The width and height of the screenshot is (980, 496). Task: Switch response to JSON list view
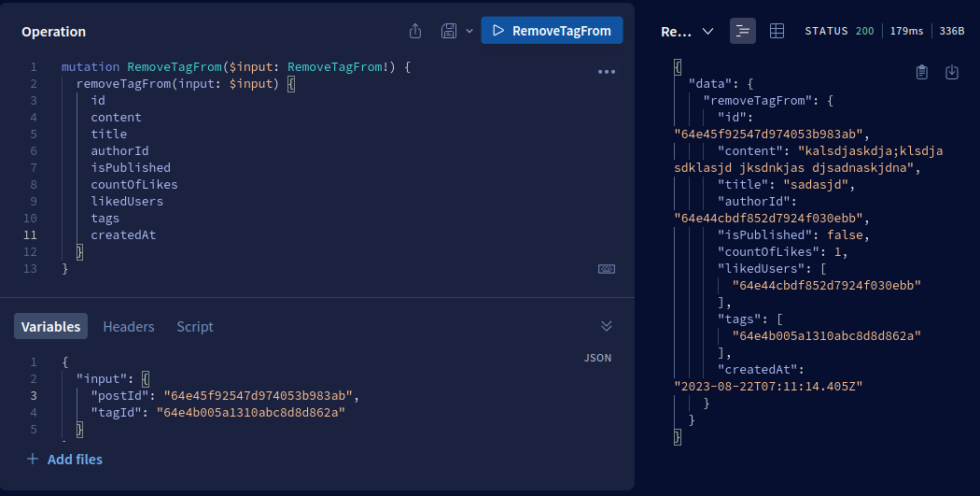pos(743,31)
